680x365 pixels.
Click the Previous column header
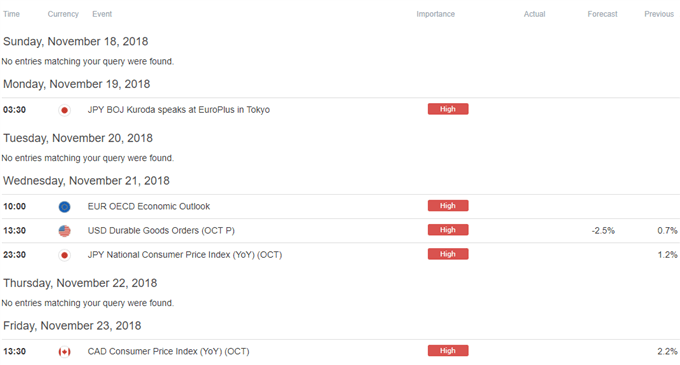point(659,14)
